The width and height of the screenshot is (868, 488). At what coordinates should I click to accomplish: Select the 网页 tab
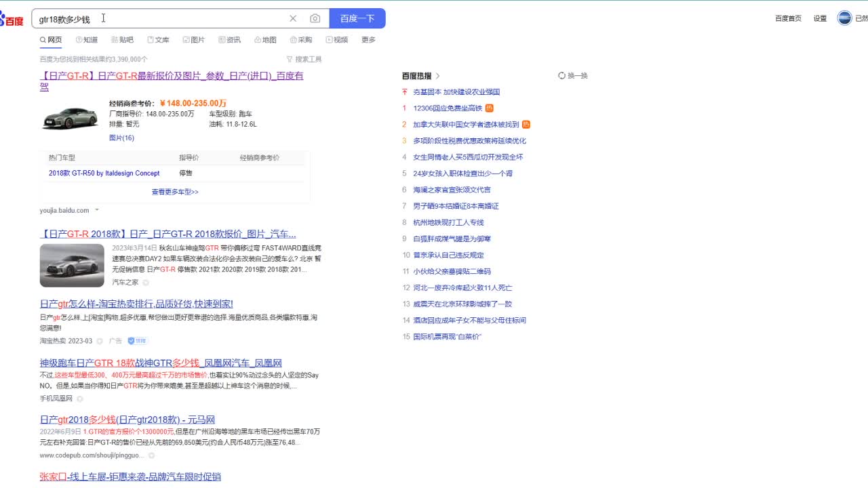point(51,40)
